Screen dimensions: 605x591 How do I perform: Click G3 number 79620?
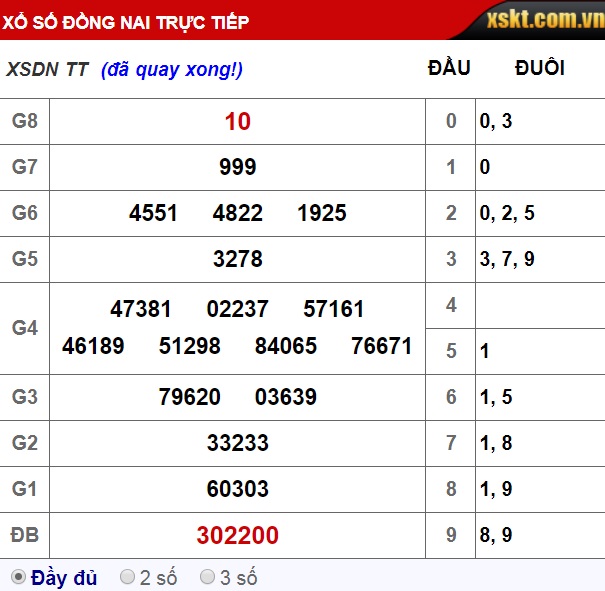tap(190, 397)
